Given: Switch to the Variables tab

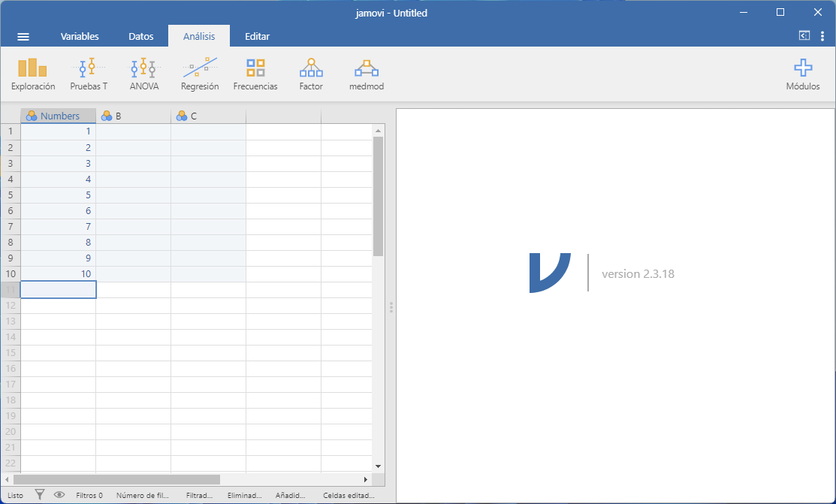Looking at the screenshot, I should pos(80,36).
